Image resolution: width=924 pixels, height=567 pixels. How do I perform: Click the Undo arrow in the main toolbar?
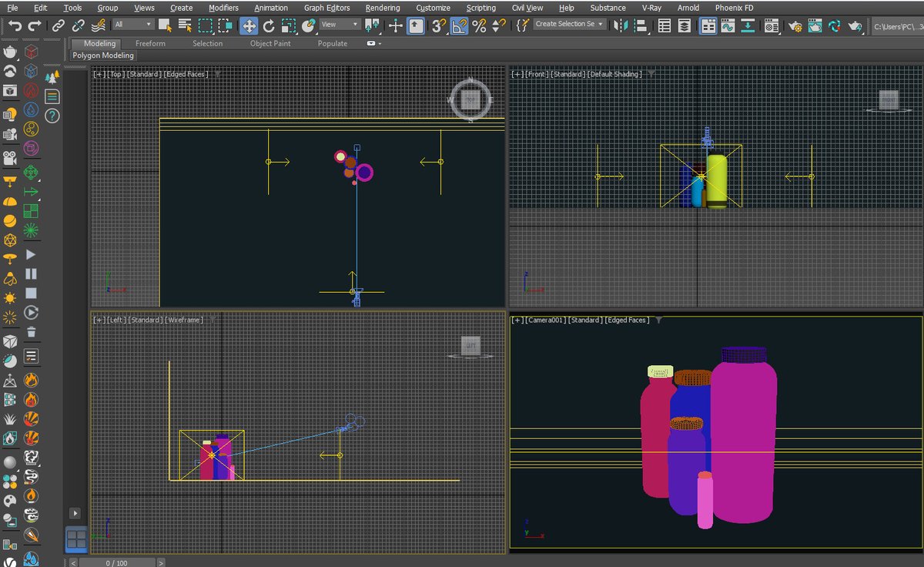pos(14,25)
